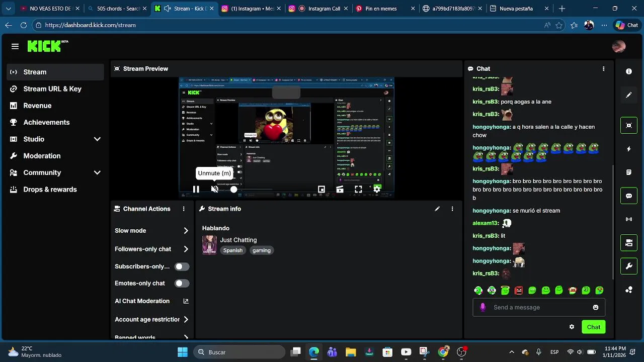Click the Spanish tag chip
This screenshot has height=362, width=644.
[233, 250]
